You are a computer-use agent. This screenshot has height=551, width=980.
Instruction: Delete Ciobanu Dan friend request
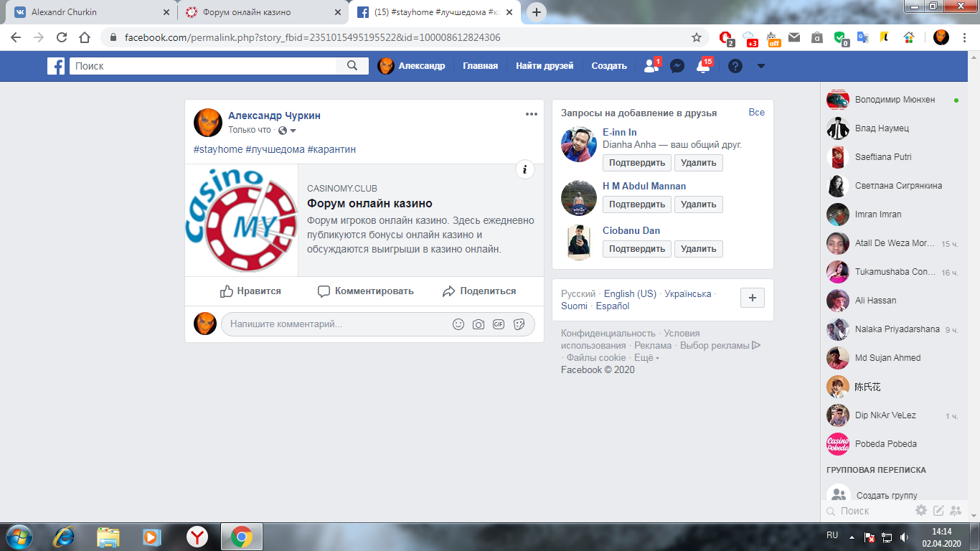699,249
